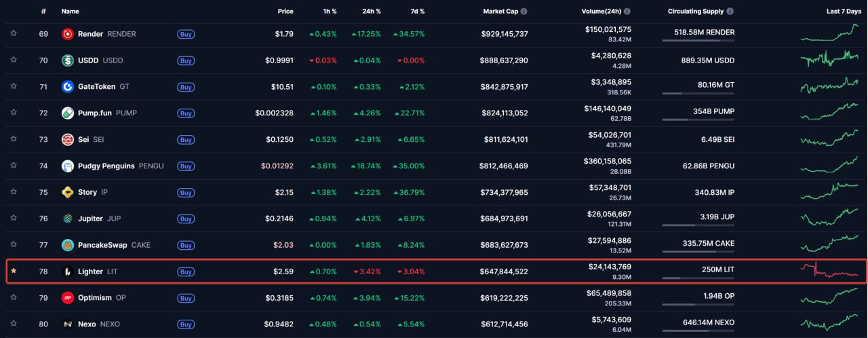Click the GateToken coin logo icon
Viewport: 868px width, 338px height.
pyautogui.click(x=68, y=87)
